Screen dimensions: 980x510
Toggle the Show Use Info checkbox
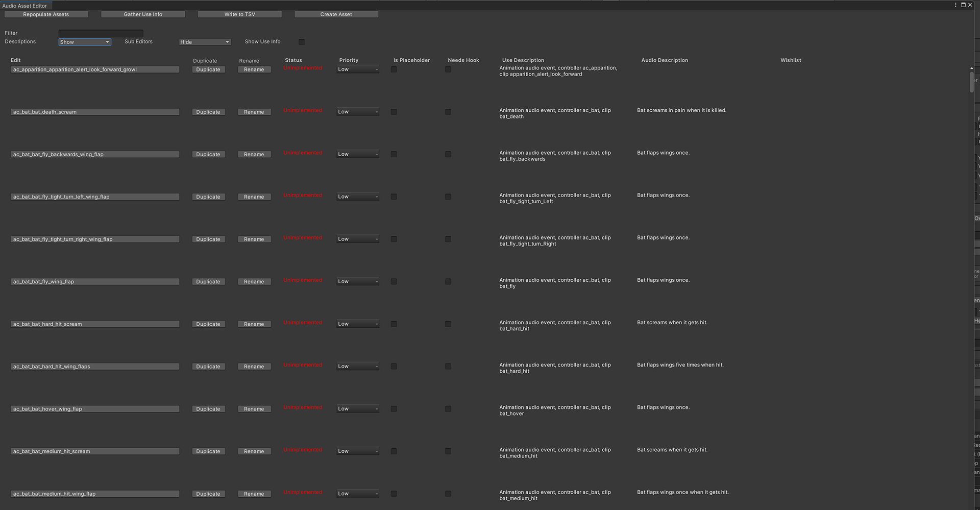click(302, 42)
